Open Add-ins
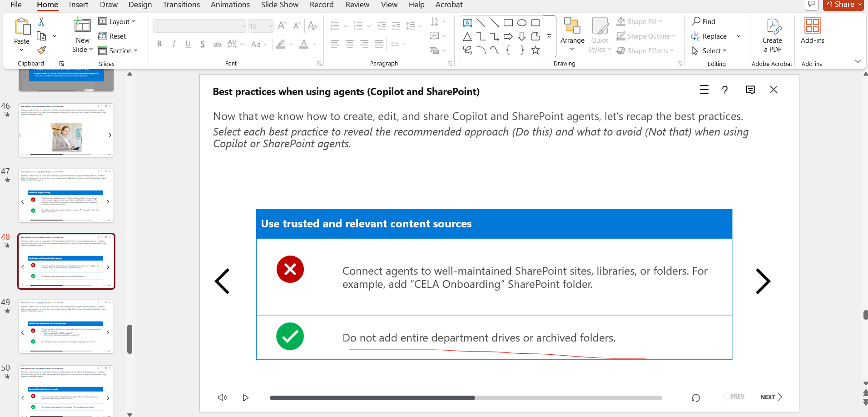 (x=812, y=31)
